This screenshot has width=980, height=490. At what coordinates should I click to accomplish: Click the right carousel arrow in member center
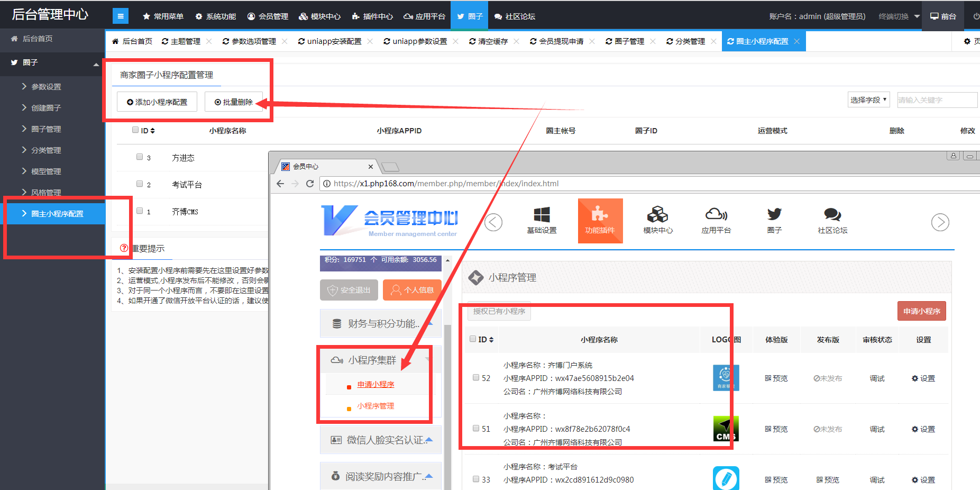click(940, 222)
